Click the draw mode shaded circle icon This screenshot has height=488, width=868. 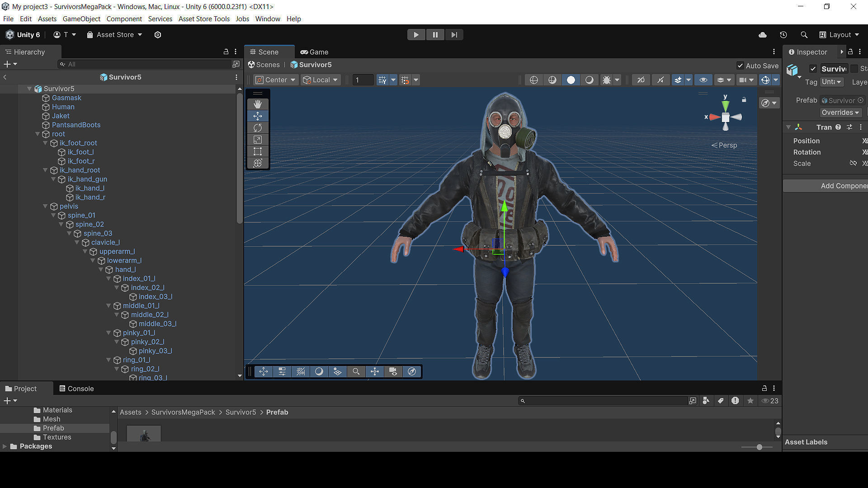571,80
